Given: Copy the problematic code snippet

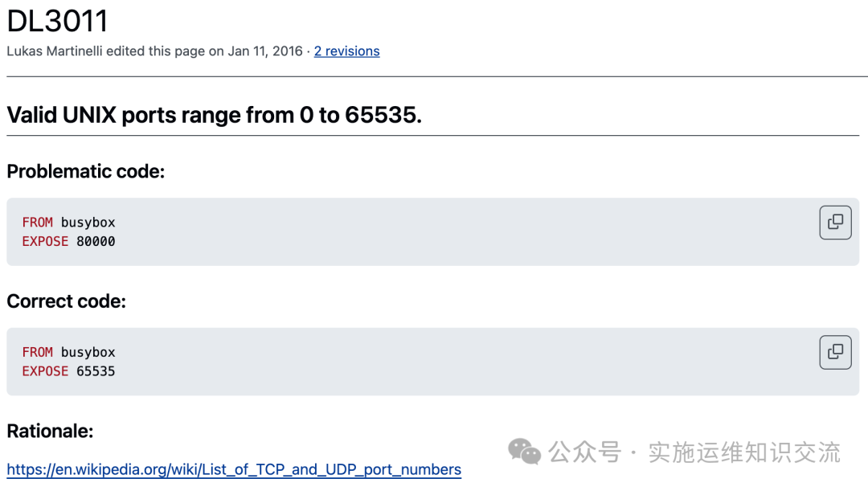Looking at the screenshot, I should click(835, 223).
